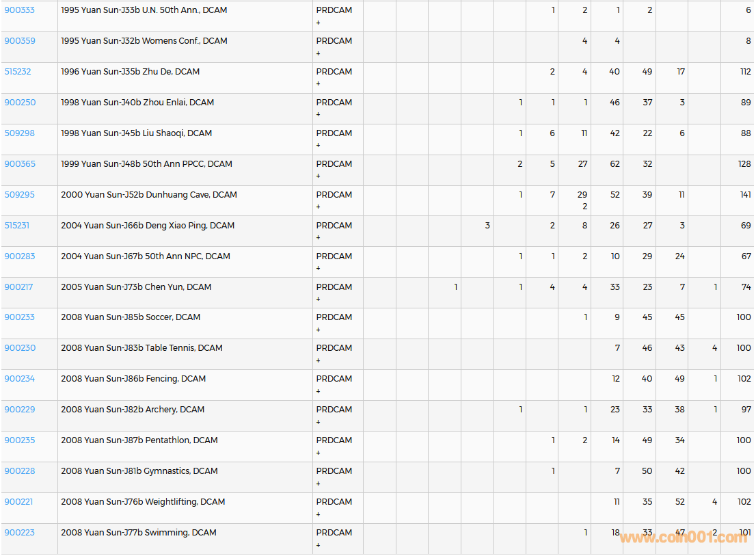Expand plus sign in Weightlifting row
756x556 pixels.
pyautogui.click(x=318, y=514)
